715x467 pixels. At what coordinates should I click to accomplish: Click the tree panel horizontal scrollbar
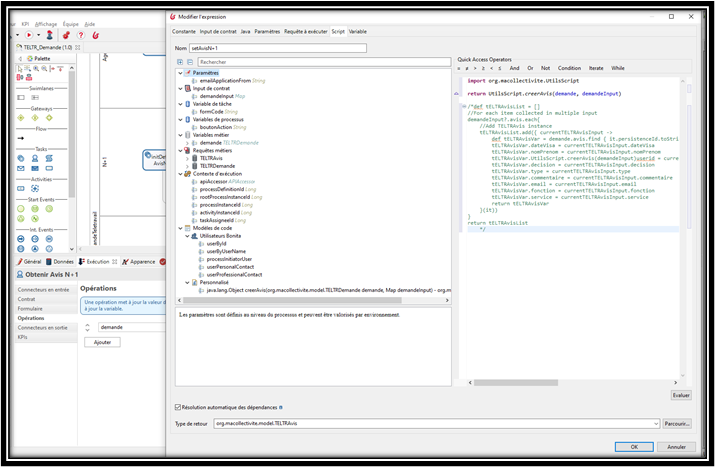point(292,300)
